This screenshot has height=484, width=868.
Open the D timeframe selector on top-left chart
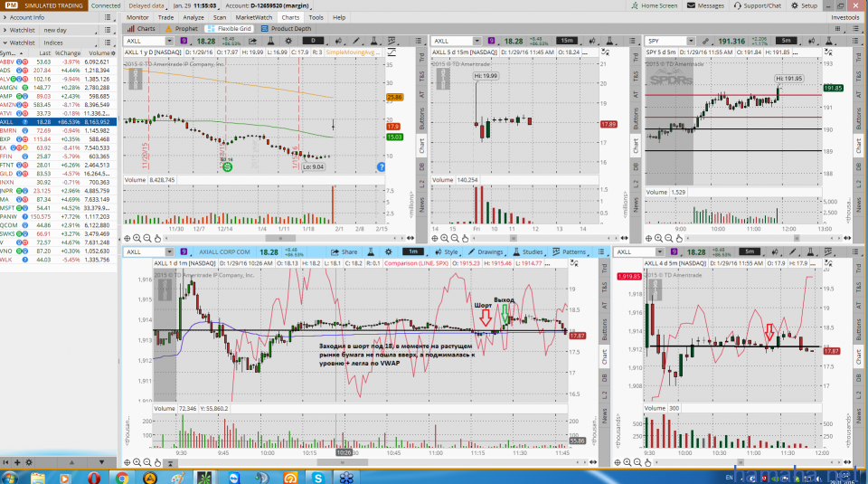313,41
